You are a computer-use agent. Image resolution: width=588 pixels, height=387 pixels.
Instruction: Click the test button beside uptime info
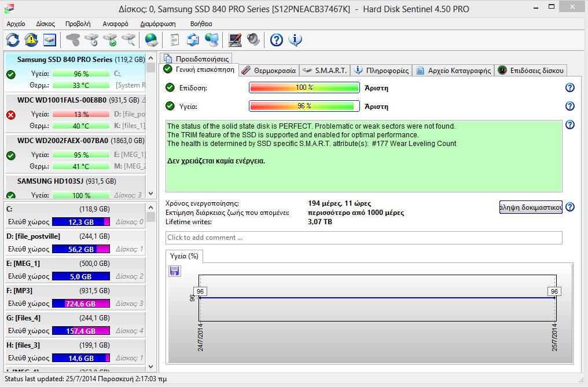[531, 207]
